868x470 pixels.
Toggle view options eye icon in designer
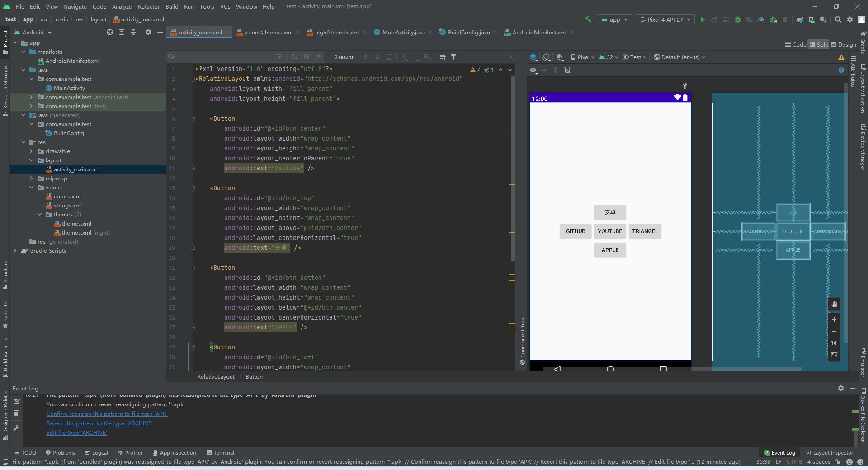click(533, 70)
